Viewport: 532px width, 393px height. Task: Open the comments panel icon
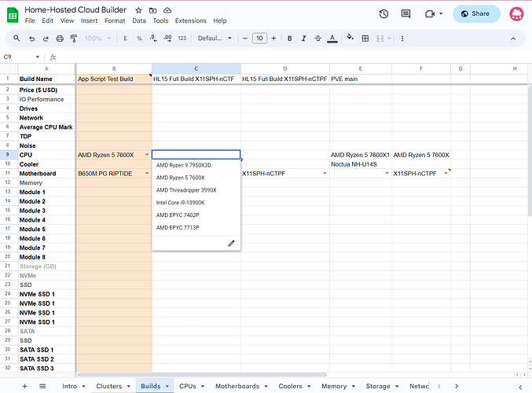click(x=405, y=14)
